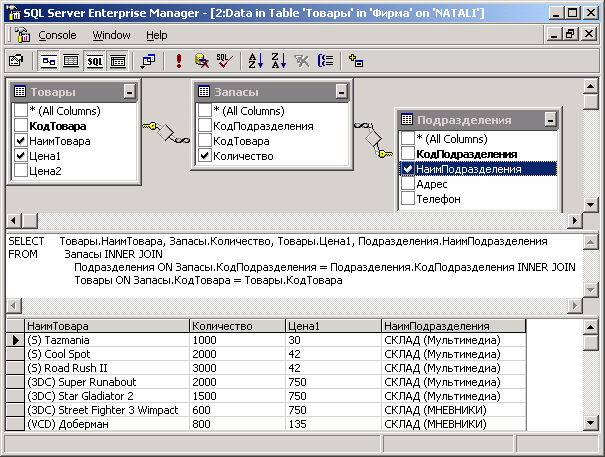Run query with red exclamation icon

pos(179,61)
